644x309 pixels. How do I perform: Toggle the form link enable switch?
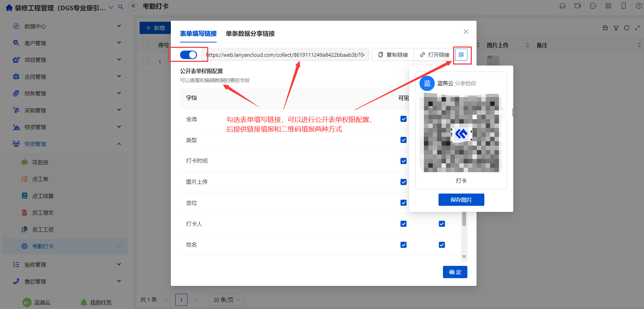pos(188,55)
